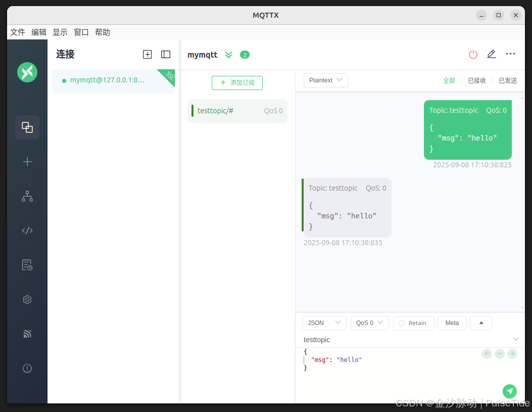
Task: Click the Meta button
Action: point(452,323)
